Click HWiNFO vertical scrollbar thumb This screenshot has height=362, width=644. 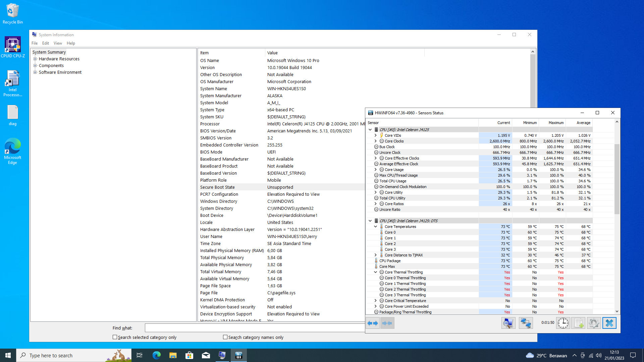pyautogui.click(x=617, y=179)
